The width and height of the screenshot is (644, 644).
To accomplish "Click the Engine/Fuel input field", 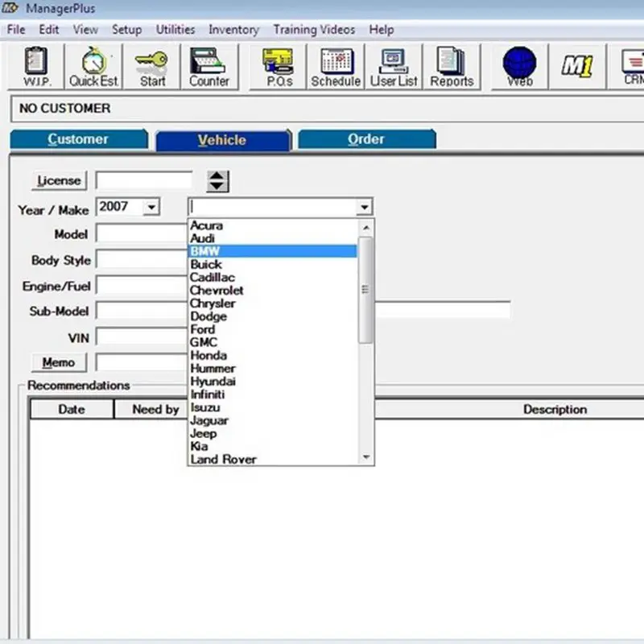I will pyautogui.click(x=142, y=286).
